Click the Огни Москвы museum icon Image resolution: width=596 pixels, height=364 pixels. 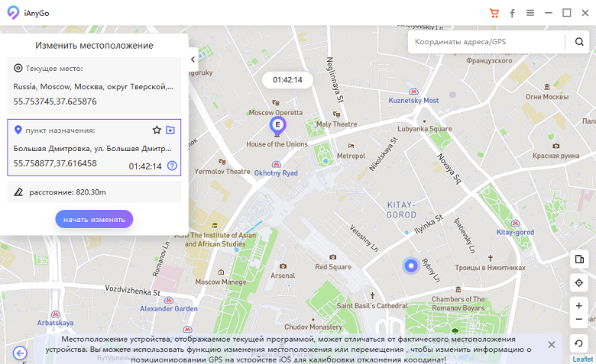547,87
